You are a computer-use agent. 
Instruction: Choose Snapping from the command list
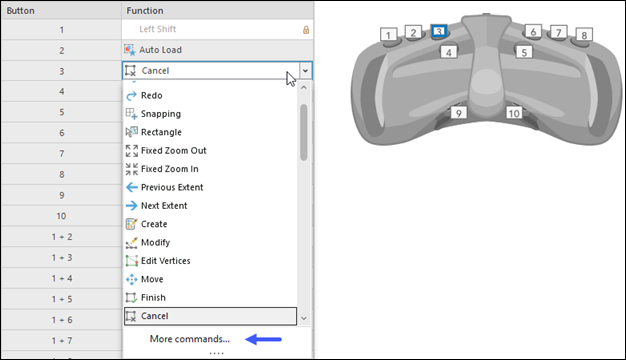tap(210, 114)
